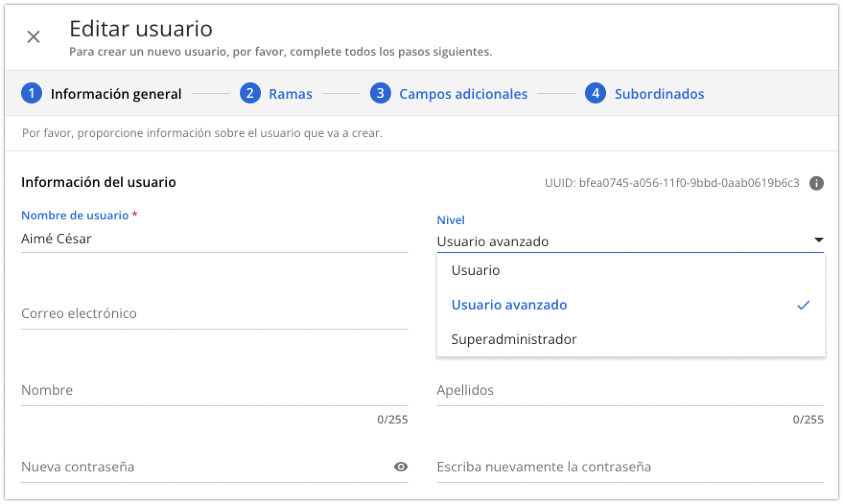
Task: Click the UUID info icon
Action: click(x=817, y=183)
